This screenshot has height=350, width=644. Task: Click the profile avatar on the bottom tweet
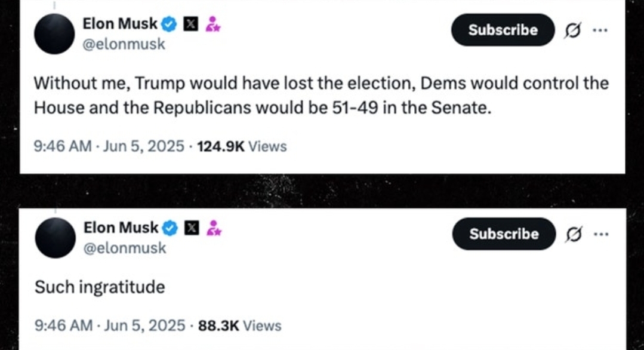(x=55, y=238)
